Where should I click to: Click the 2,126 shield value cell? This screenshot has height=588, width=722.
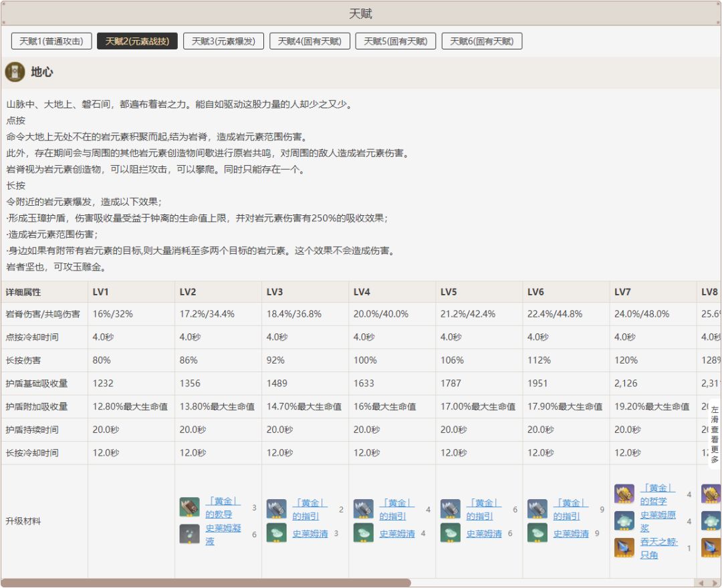653,384
